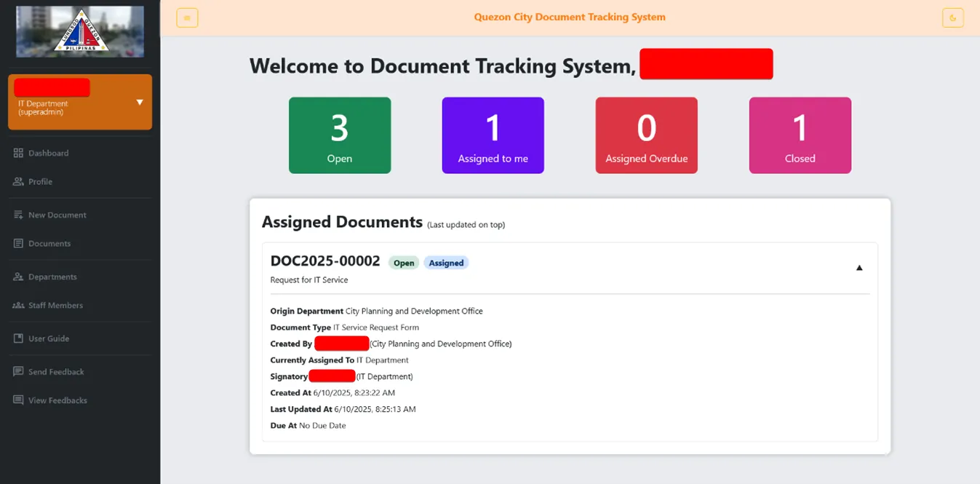Click the green Open status badge
The width and height of the screenshot is (980, 484).
tap(404, 263)
